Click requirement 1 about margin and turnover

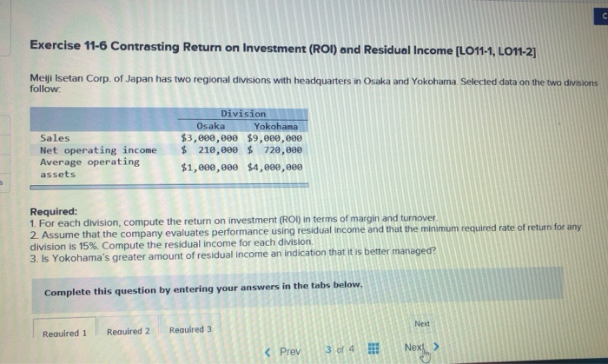[234, 221]
